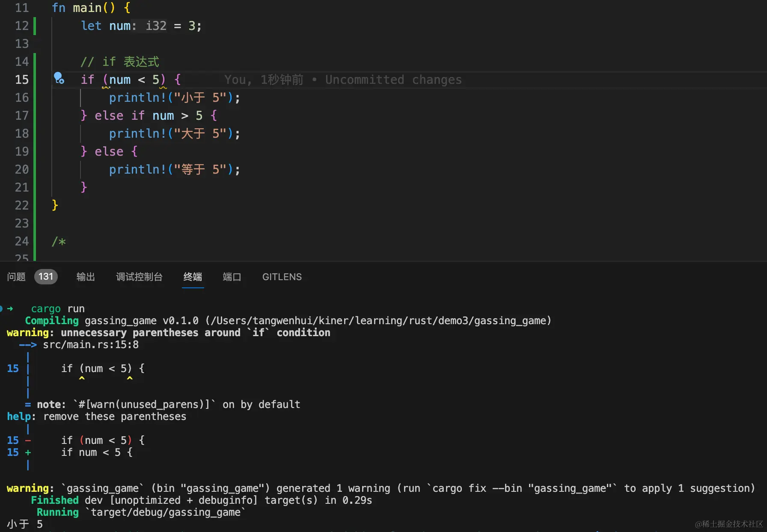Click the 'fn main() {' code line
The image size is (767, 532).
91,8
